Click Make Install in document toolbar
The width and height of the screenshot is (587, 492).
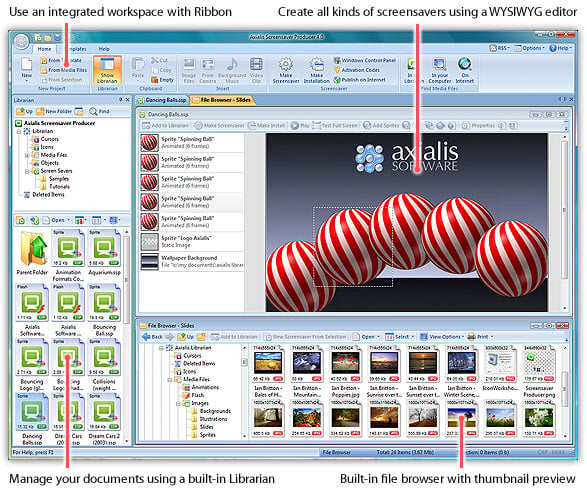(267, 126)
